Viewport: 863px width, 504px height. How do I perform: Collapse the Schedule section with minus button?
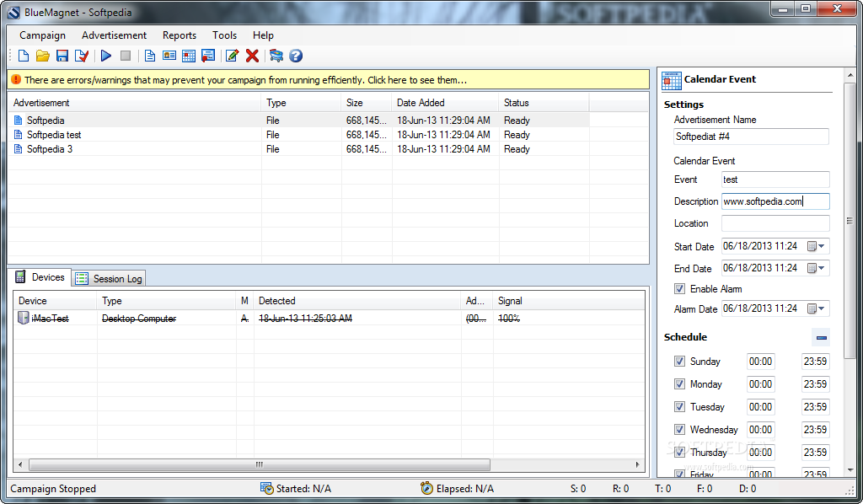[821, 337]
